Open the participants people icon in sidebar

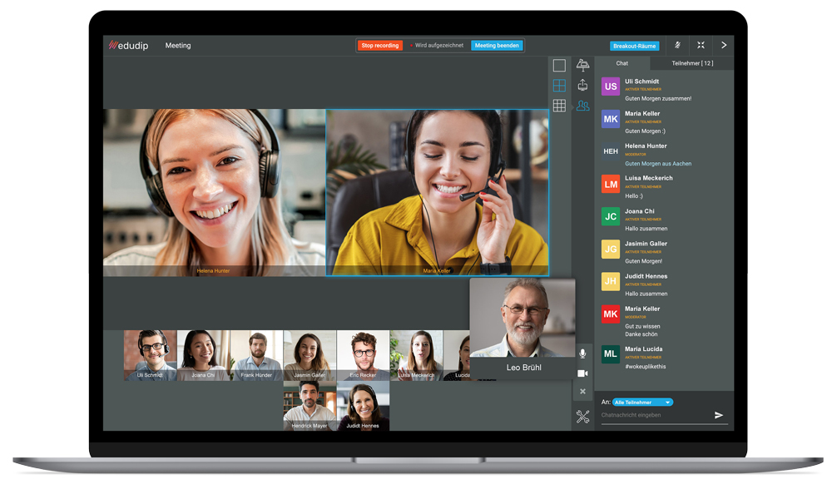[582, 106]
